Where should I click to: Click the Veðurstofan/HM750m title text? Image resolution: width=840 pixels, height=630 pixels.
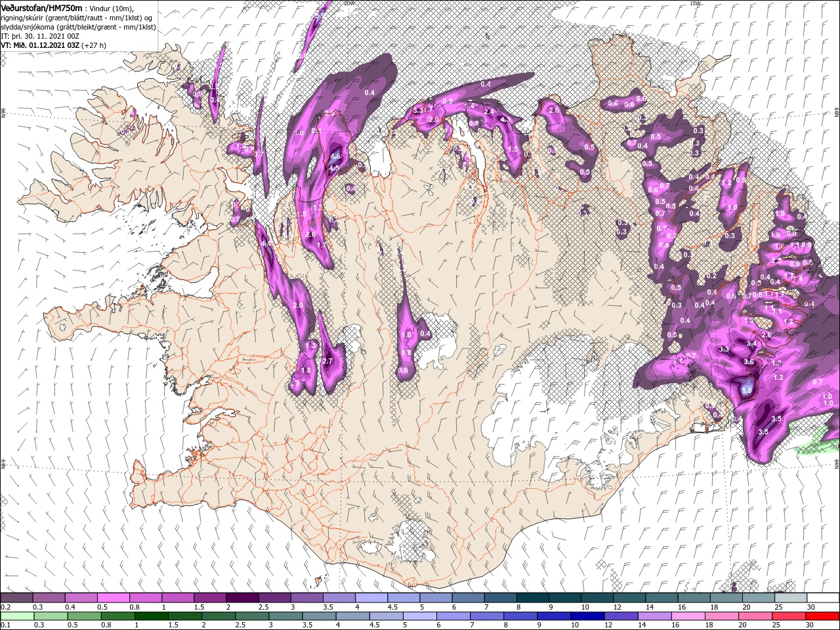pos(41,7)
